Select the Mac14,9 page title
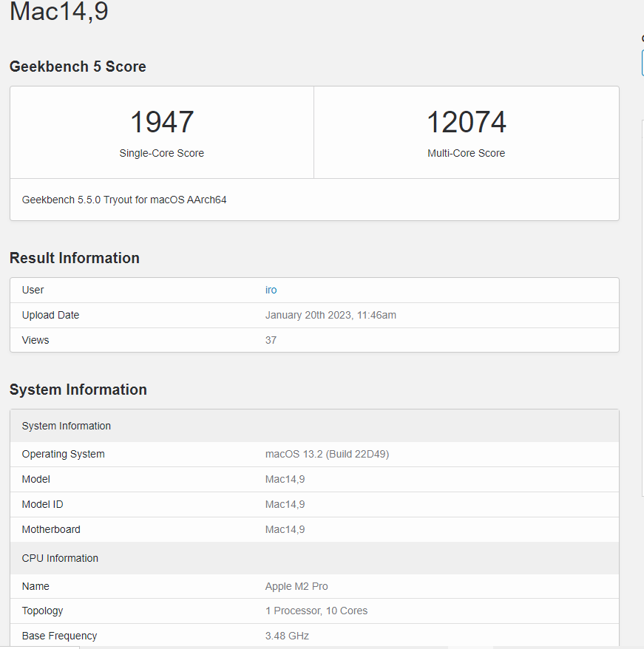The width and height of the screenshot is (644, 649). (x=59, y=11)
